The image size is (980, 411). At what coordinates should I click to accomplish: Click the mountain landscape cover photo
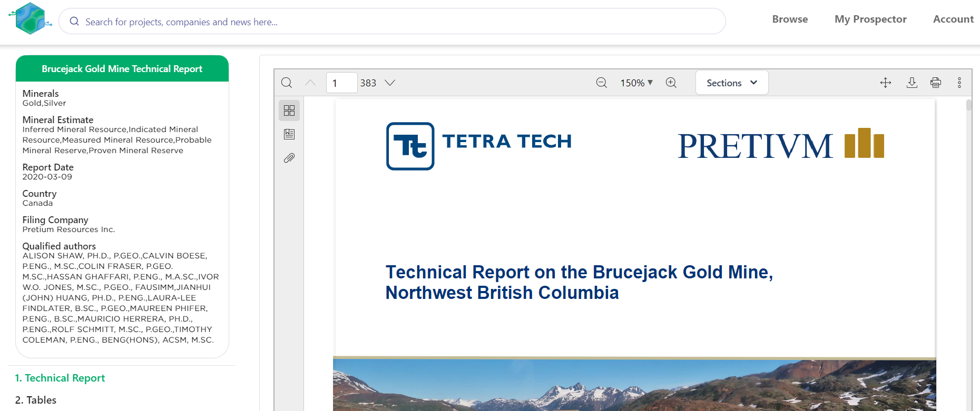(634, 384)
